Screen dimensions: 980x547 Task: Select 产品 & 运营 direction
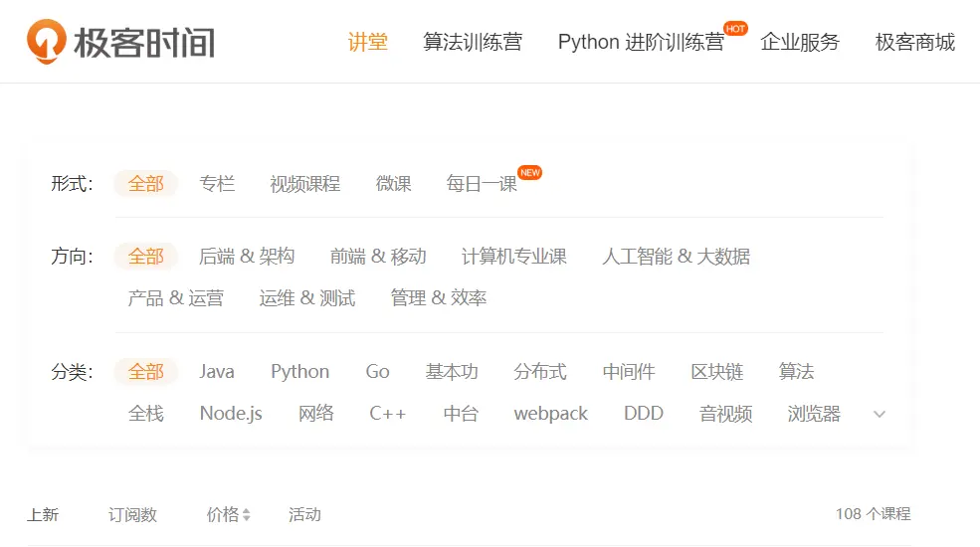click(176, 297)
